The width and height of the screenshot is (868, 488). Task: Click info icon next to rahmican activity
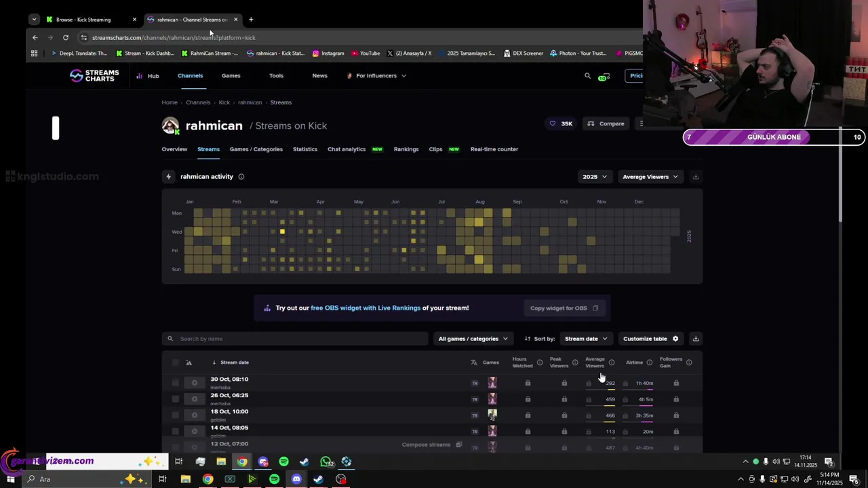(x=241, y=177)
